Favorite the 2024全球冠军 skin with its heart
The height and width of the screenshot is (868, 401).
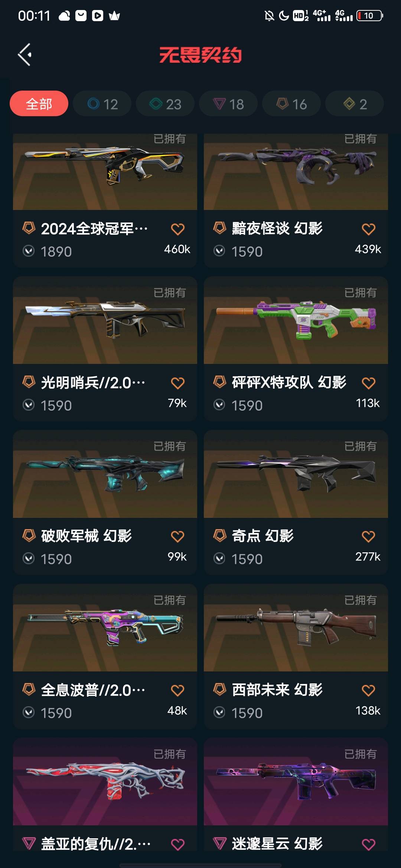tap(177, 229)
